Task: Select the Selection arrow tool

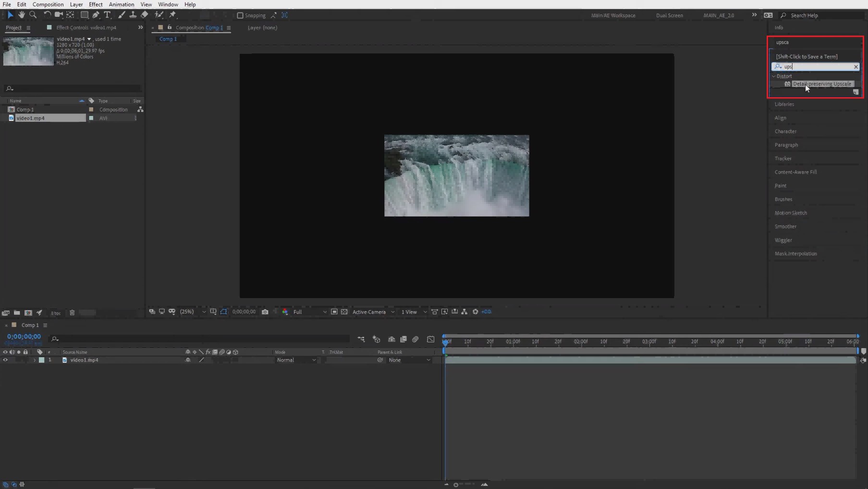Action: 10,15
